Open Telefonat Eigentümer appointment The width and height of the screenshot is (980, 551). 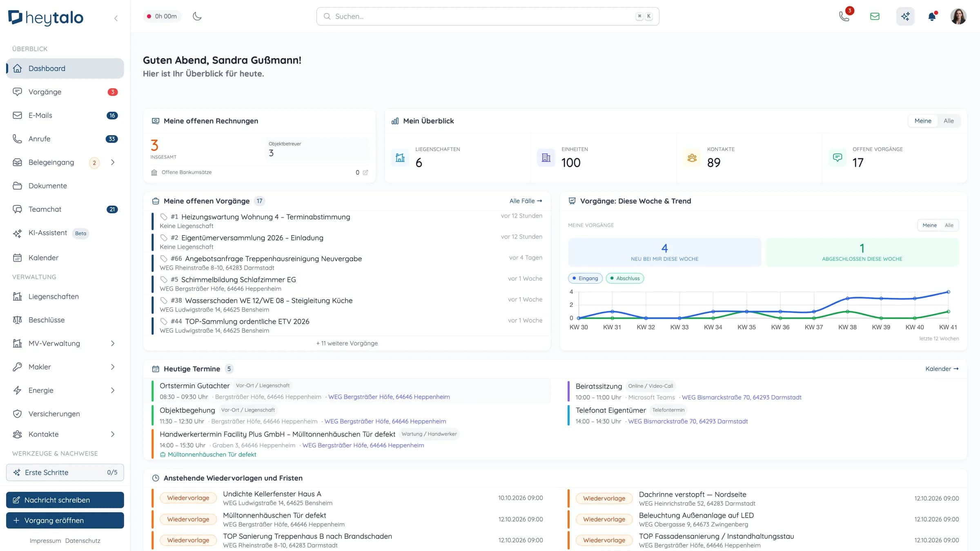coord(764,415)
